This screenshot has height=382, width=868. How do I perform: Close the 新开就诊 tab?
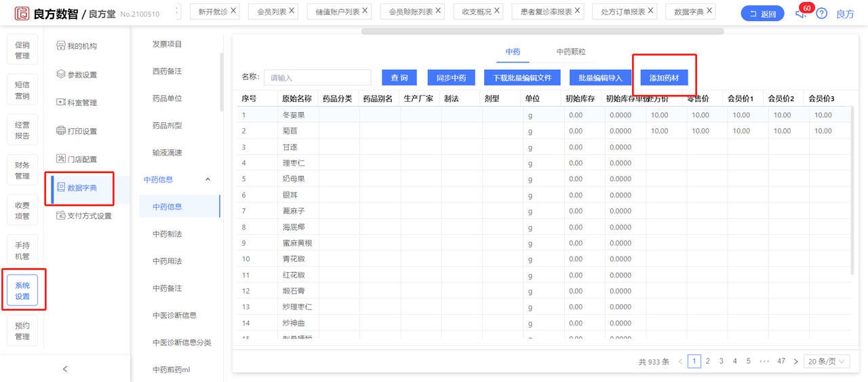[233, 11]
